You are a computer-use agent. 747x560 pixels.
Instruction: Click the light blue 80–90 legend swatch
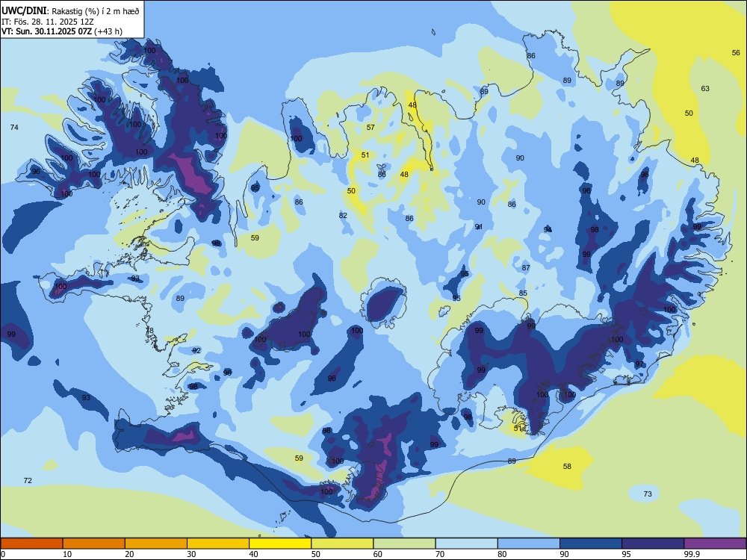coord(529,544)
